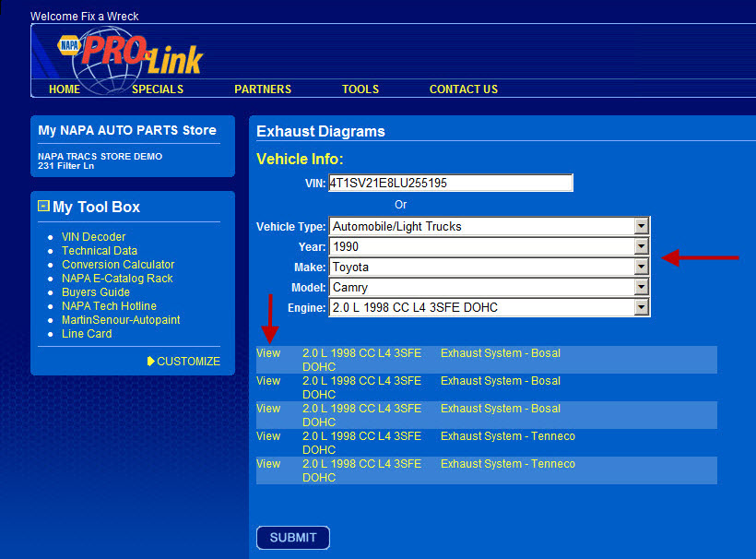This screenshot has width=756, height=559.
Task: Open the Conversion Calculator link
Action: click(118, 265)
